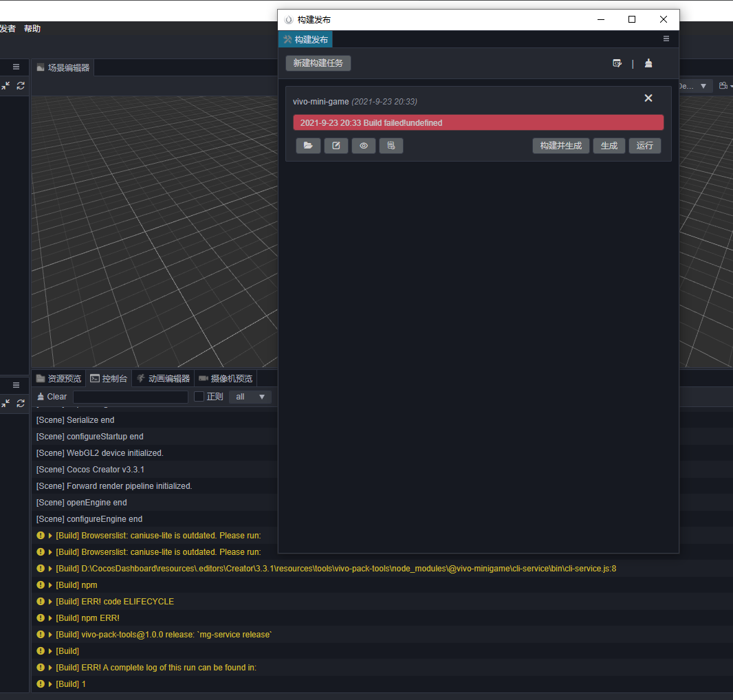733x700 pixels.
Task: Expand second Browserslist caniuse-lite warning
Action: point(50,551)
